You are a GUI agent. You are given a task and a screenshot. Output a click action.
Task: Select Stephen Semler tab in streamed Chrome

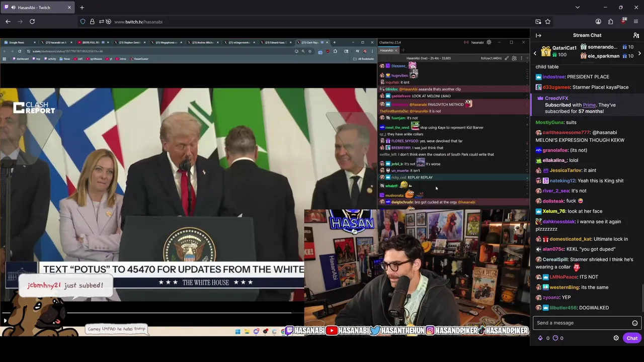pos(130,42)
